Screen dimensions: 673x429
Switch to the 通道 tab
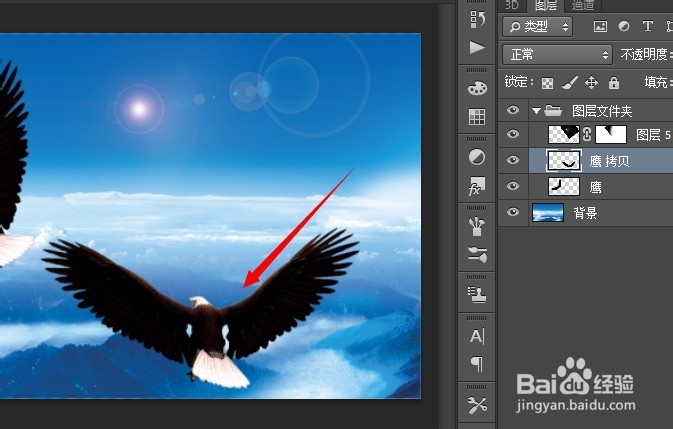[583, 5]
